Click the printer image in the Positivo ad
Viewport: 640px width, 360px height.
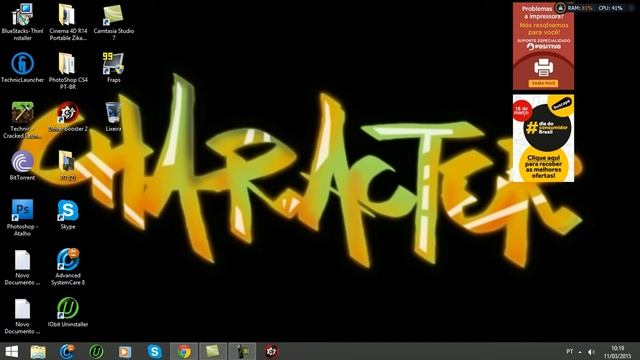click(x=544, y=67)
